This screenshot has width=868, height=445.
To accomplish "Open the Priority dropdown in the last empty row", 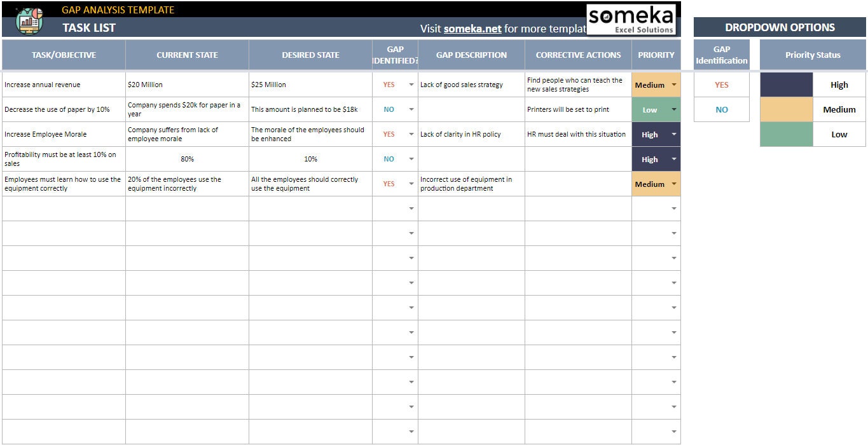I will coord(673,430).
